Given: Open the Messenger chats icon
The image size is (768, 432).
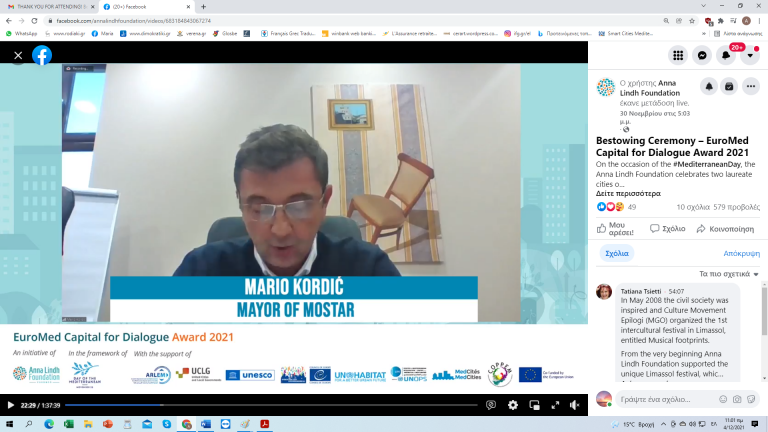Looking at the screenshot, I should [703, 56].
